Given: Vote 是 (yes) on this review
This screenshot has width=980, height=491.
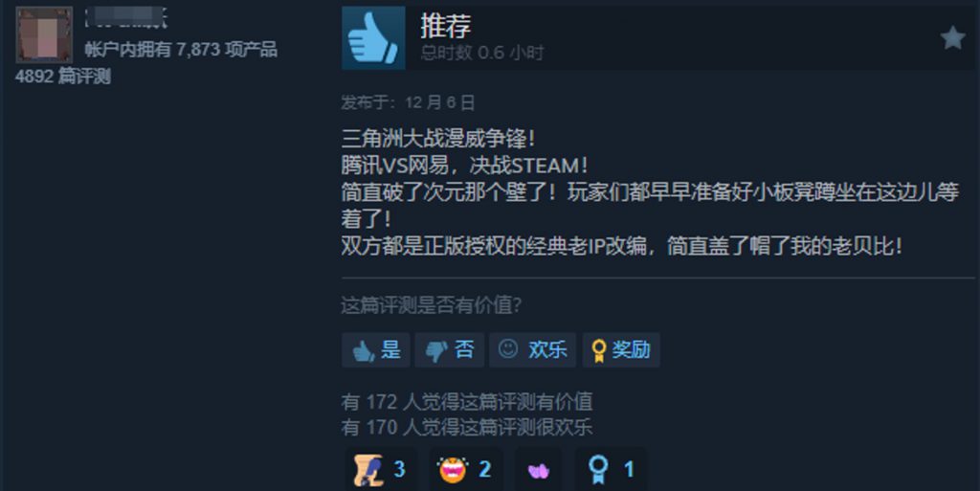Looking at the screenshot, I should pos(375,349).
